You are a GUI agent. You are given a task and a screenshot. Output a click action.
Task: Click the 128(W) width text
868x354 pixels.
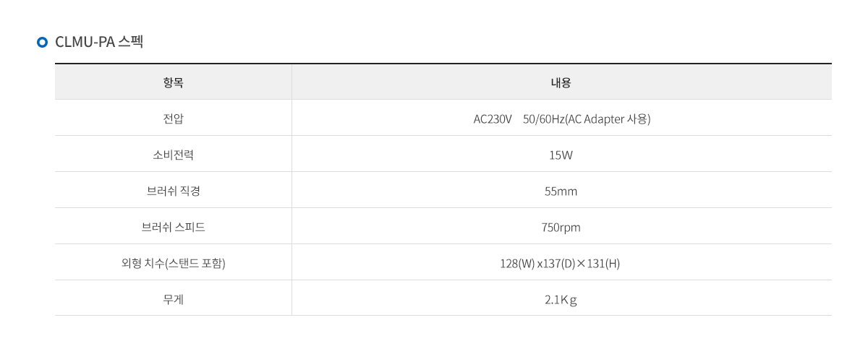tap(517, 263)
